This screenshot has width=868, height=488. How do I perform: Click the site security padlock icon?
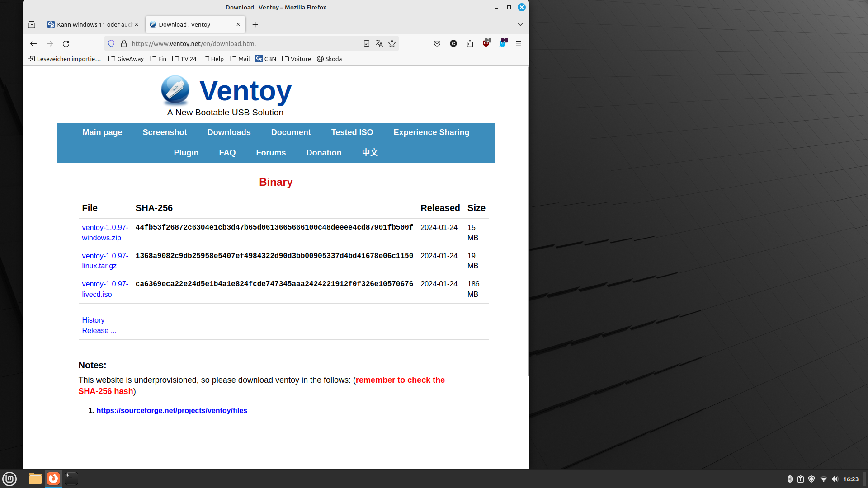coord(124,44)
